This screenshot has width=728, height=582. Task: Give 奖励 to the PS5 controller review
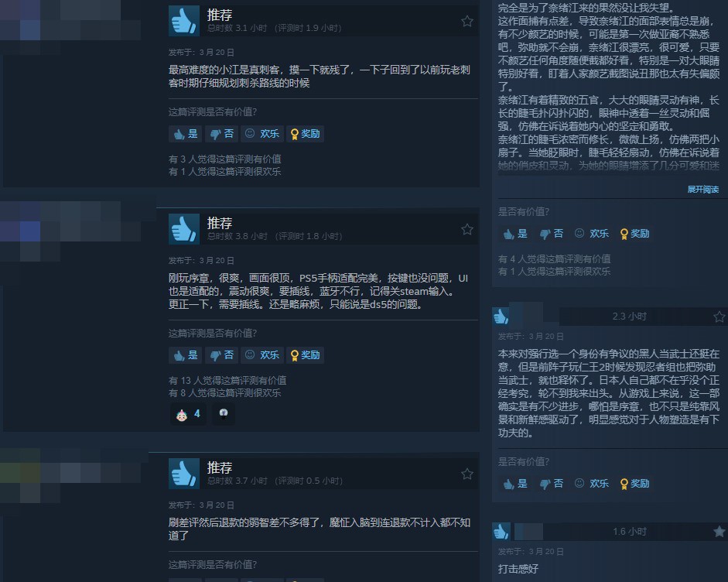point(305,355)
